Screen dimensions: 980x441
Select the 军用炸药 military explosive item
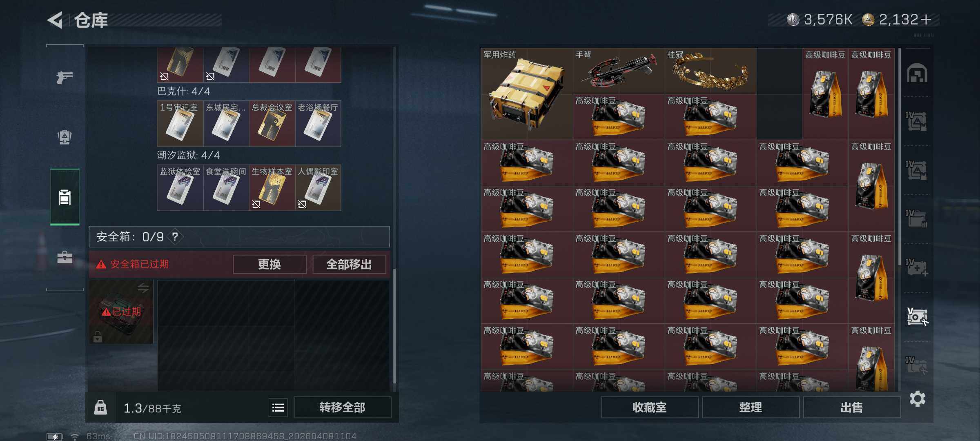pyautogui.click(x=527, y=94)
